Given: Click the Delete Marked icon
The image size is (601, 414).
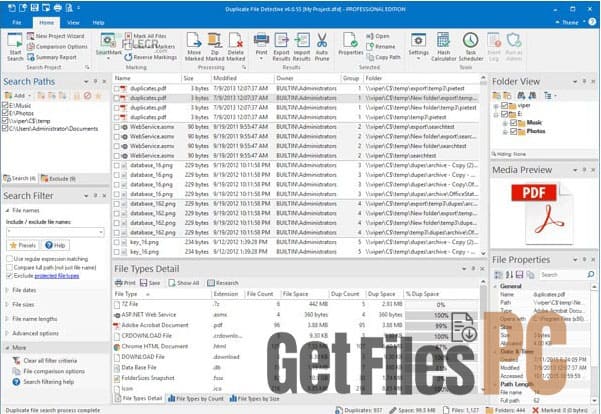Looking at the screenshot, I should [x=236, y=47].
